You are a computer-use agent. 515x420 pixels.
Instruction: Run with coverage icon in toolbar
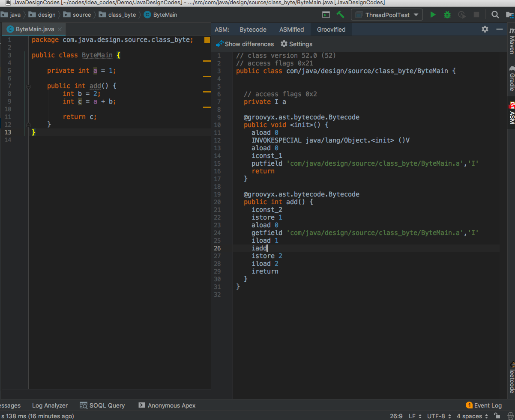(462, 15)
